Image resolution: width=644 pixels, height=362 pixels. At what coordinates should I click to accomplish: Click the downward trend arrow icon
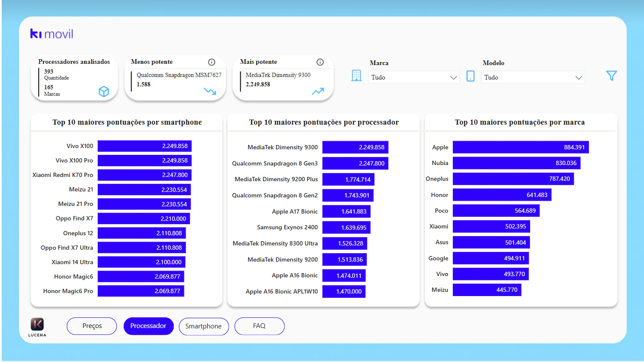(210, 91)
